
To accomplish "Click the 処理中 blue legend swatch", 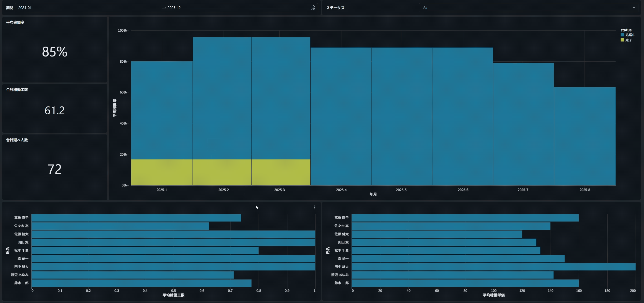I will click(x=622, y=35).
